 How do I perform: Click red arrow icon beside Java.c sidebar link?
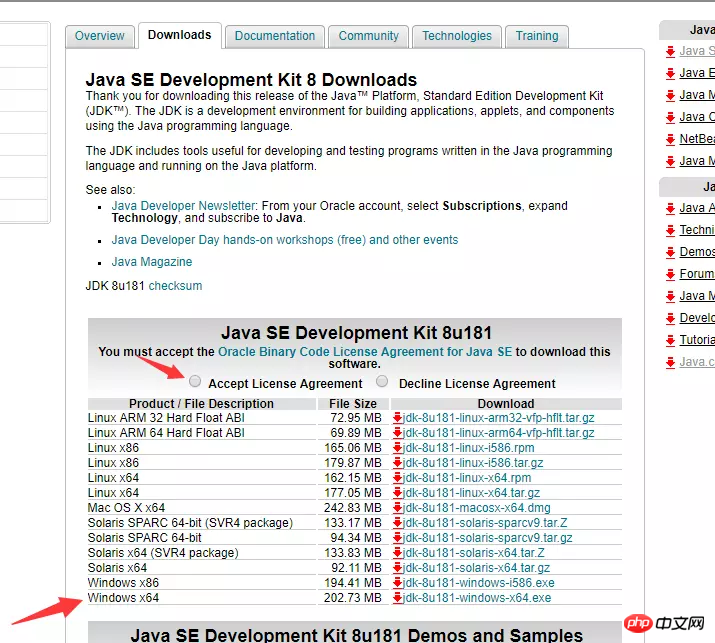[670, 363]
